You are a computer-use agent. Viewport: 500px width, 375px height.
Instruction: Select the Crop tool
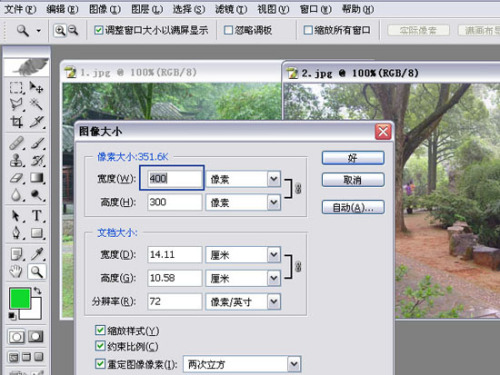click(16, 122)
